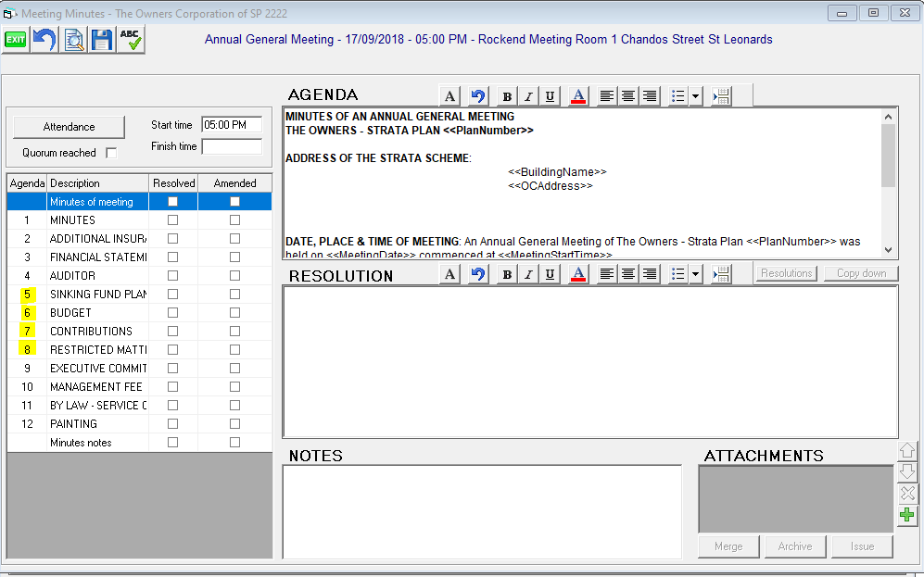Add attachment with green plus icon
The width and height of the screenshot is (924, 577).
coord(907,515)
